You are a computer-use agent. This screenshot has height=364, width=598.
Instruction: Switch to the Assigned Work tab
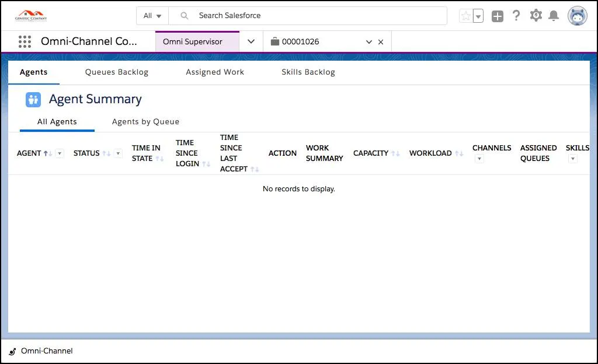point(215,72)
